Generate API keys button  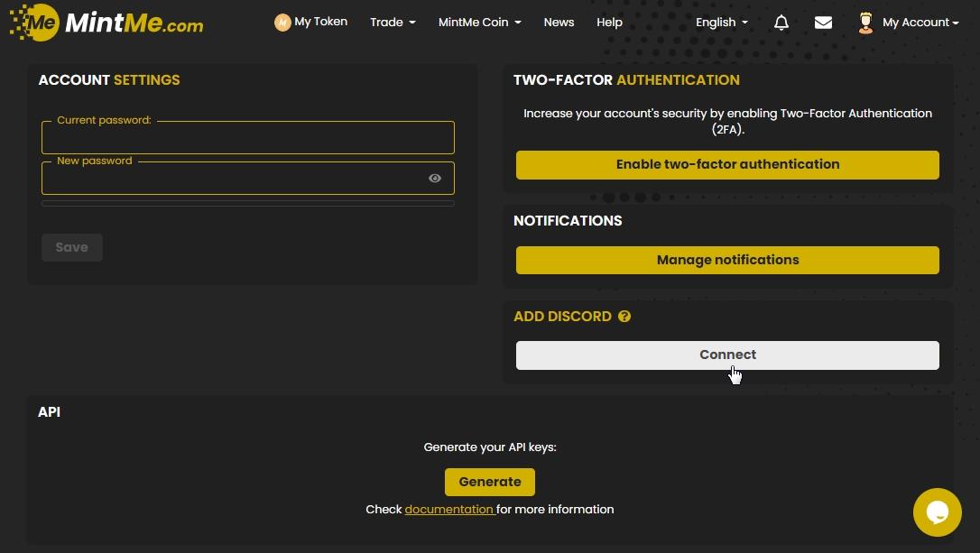tap(489, 482)
